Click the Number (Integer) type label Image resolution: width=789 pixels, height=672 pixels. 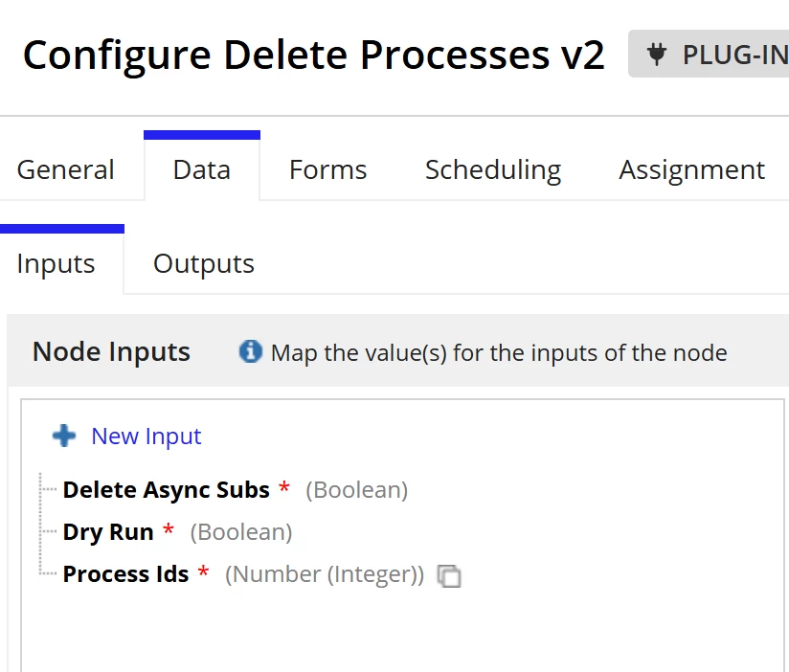[325, 574]
